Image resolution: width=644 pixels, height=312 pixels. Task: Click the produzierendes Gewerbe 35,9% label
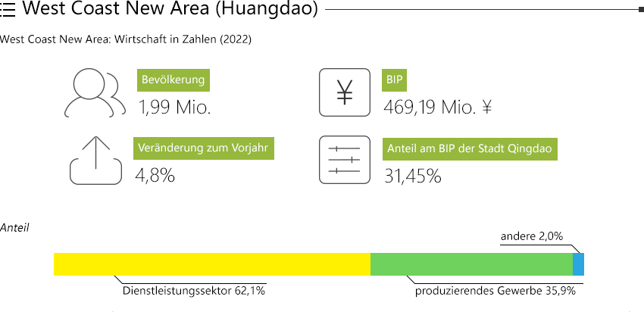click(x=496, y=291)
